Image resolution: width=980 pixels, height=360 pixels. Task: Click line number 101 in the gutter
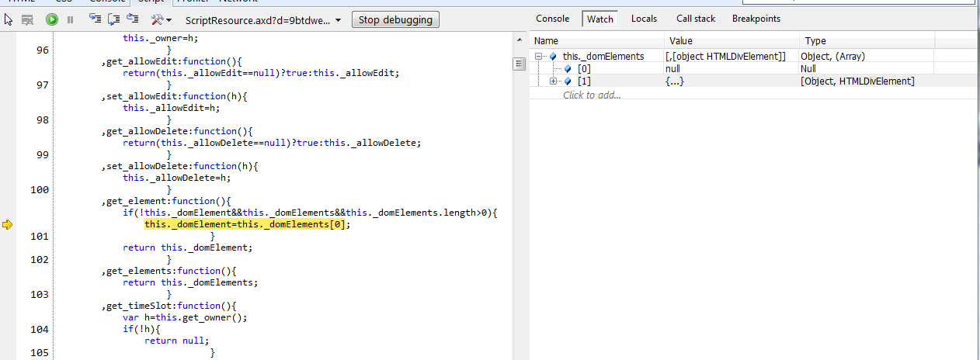38,236
